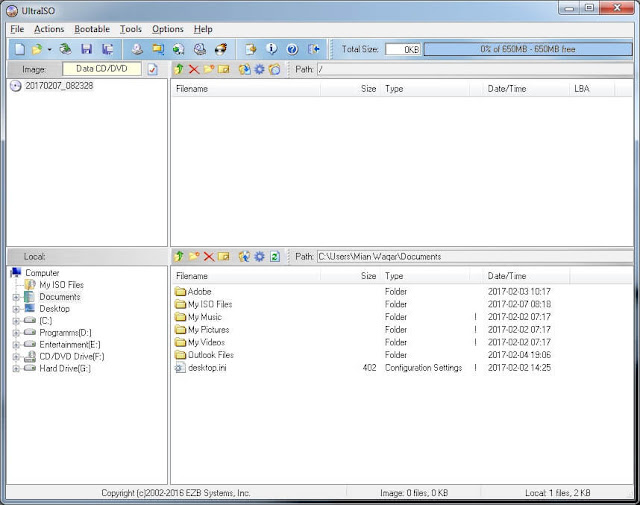This screenshot has width=640, height=505.
Task: Click the Add Files document-arrow icon
Action: coord(251,49)
